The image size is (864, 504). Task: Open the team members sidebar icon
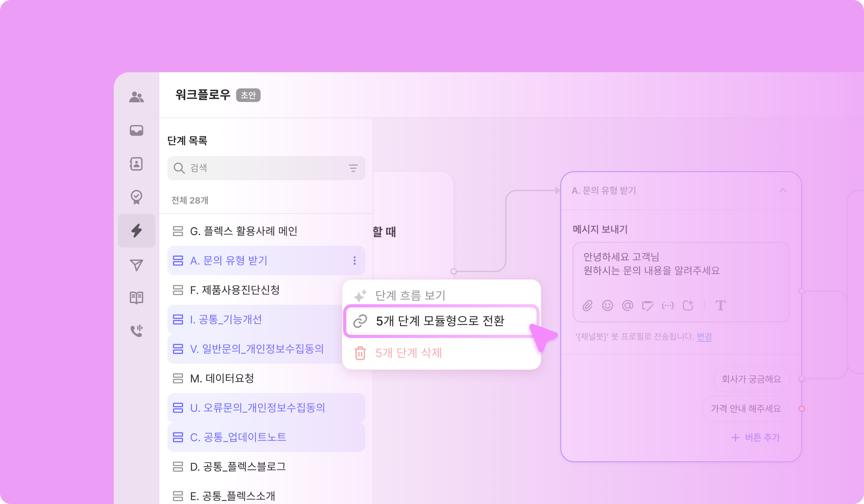(x=136, y=97)
